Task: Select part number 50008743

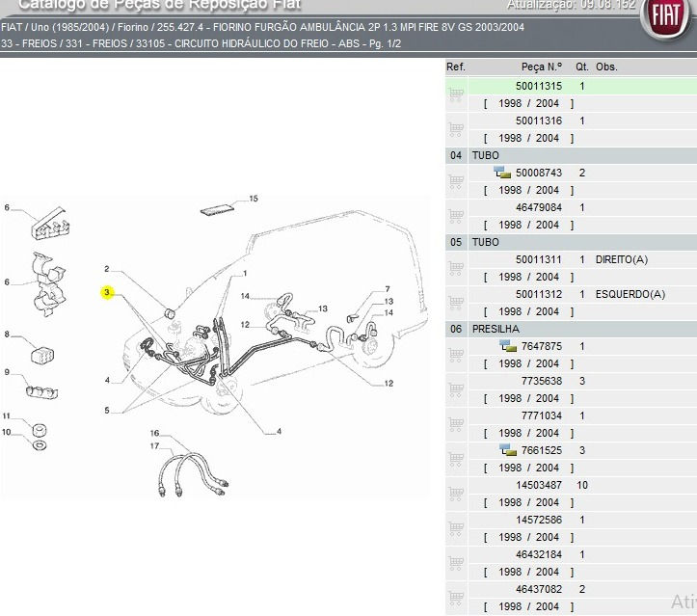Action: 539,173
